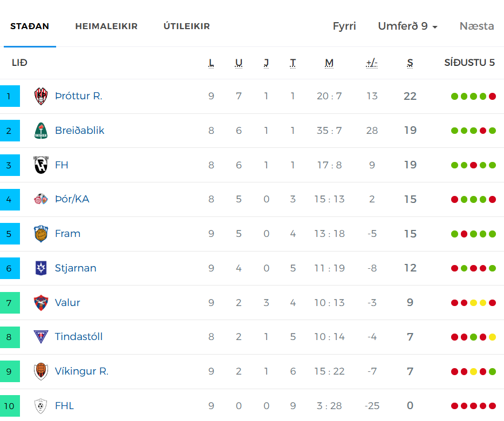Click Þróttur R.'s last red result dot

(492, 96)
